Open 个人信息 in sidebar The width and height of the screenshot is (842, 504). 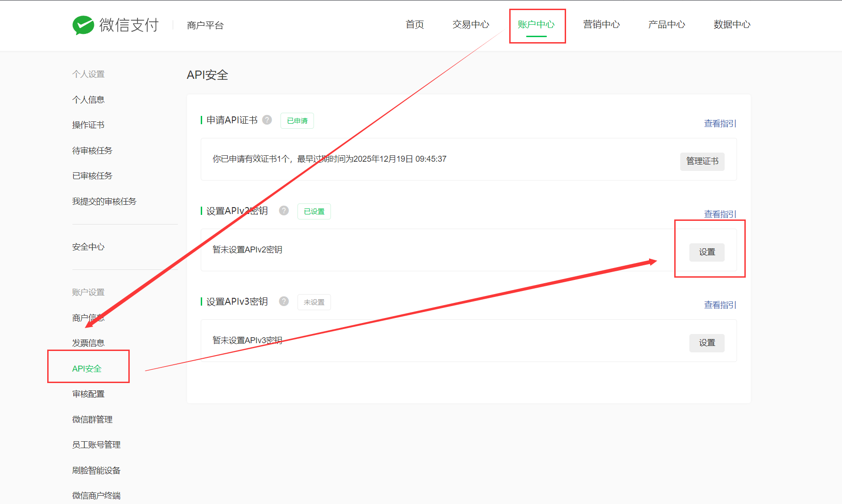pos(88,100)
